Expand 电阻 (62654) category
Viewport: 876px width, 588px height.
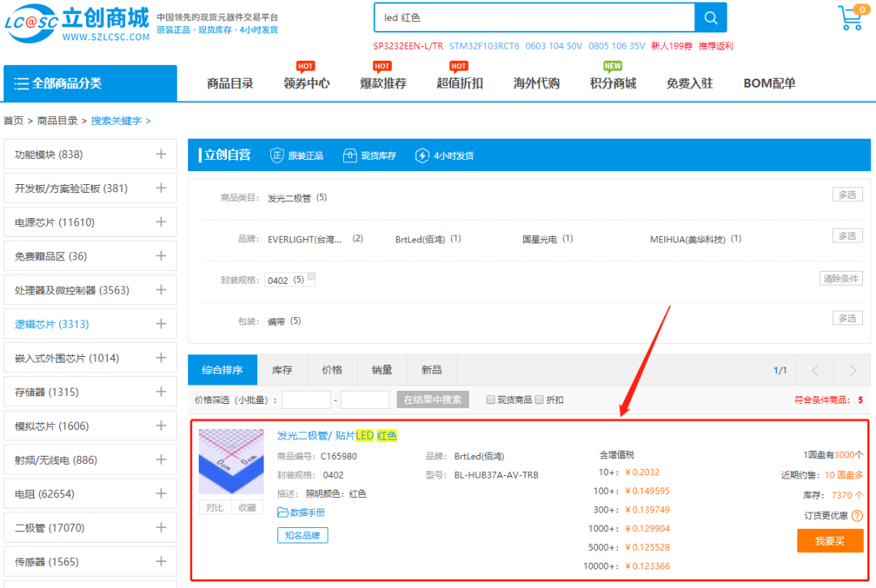(x=161, y=494)
